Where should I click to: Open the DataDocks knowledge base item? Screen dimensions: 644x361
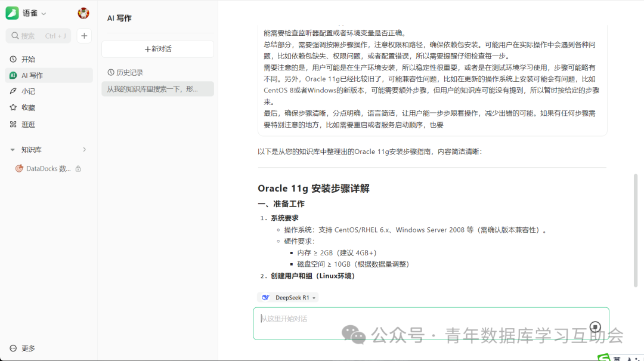[x=48, y=169]
